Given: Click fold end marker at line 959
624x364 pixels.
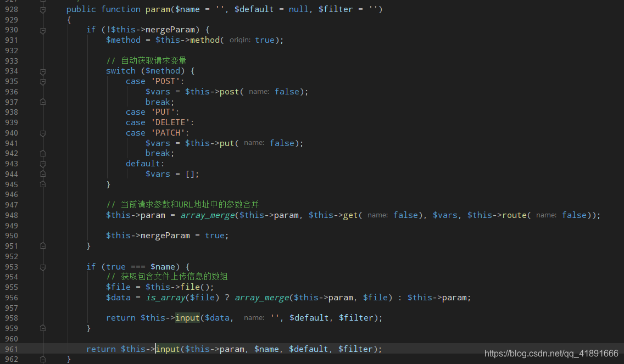Looking at the screenshot, I should (x=43, y=328).
